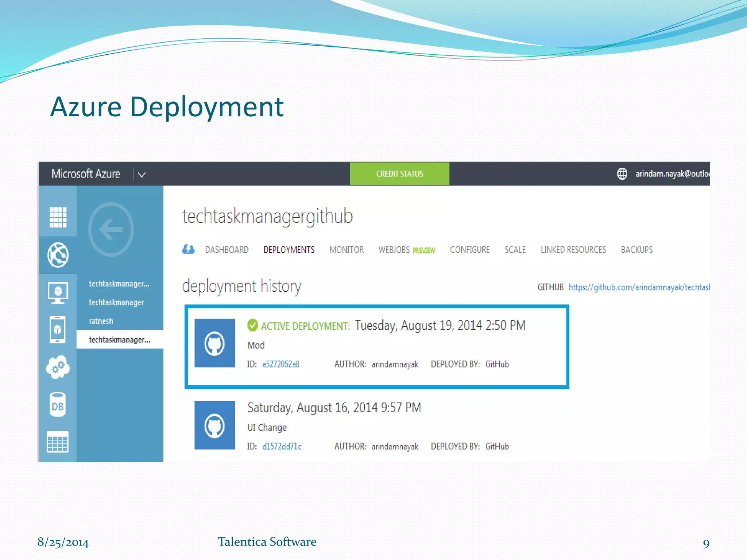
Task: Switch to the CONFIGURE tab
Action: pos(470,250)
